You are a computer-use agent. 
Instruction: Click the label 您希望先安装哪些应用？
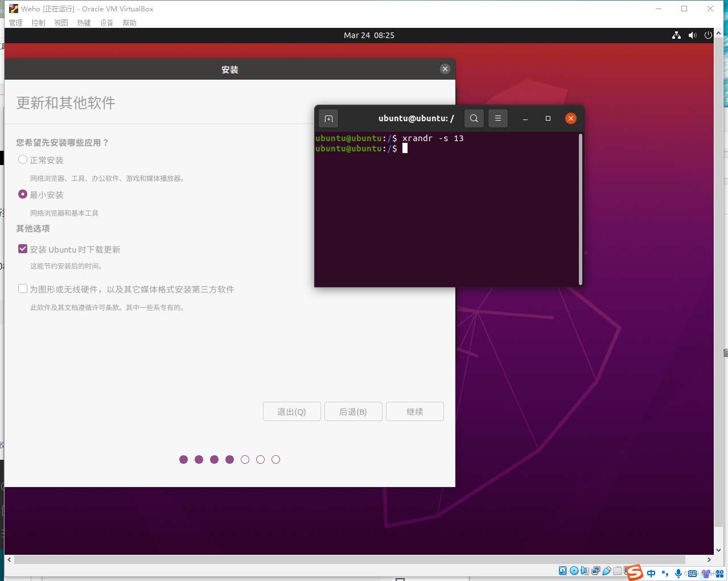[62, 142]
